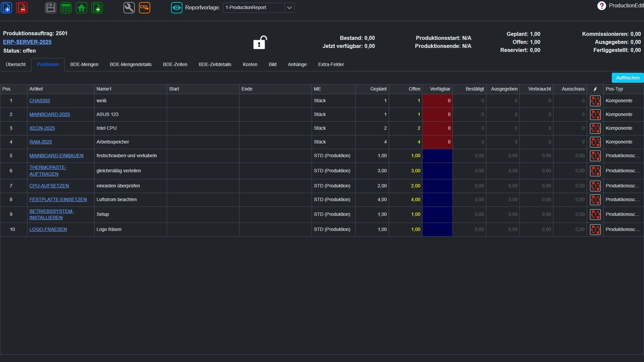Toggle the open padlock lock icon

260,43
